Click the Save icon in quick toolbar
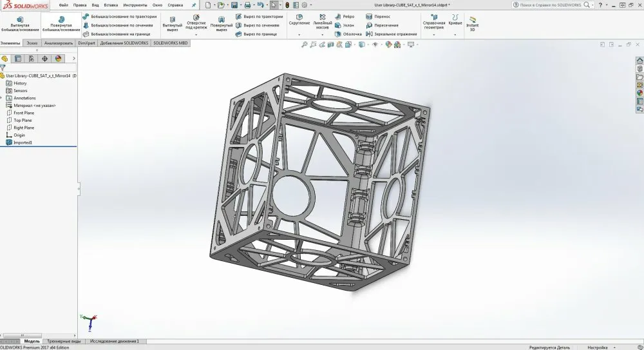644x350 pixels. pos(234,5)
